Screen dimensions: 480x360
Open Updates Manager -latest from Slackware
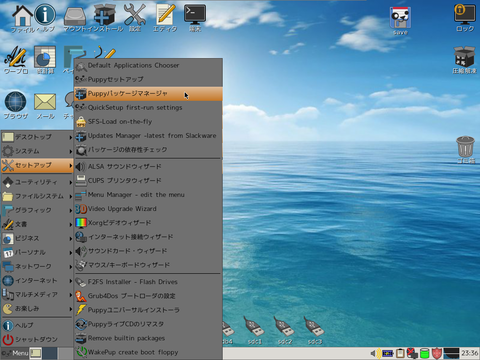tap(148, 136)
